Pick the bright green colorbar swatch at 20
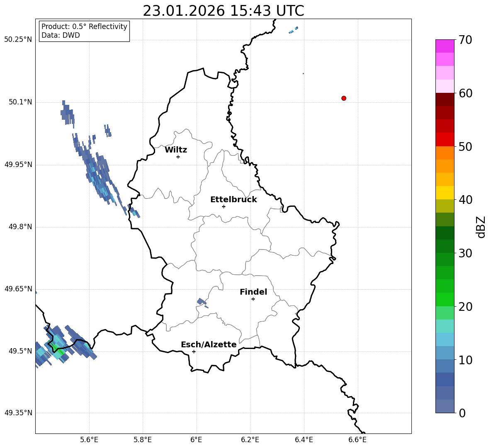Image resolution: width=491 pixels, height=448 pixels. point(445,299)
